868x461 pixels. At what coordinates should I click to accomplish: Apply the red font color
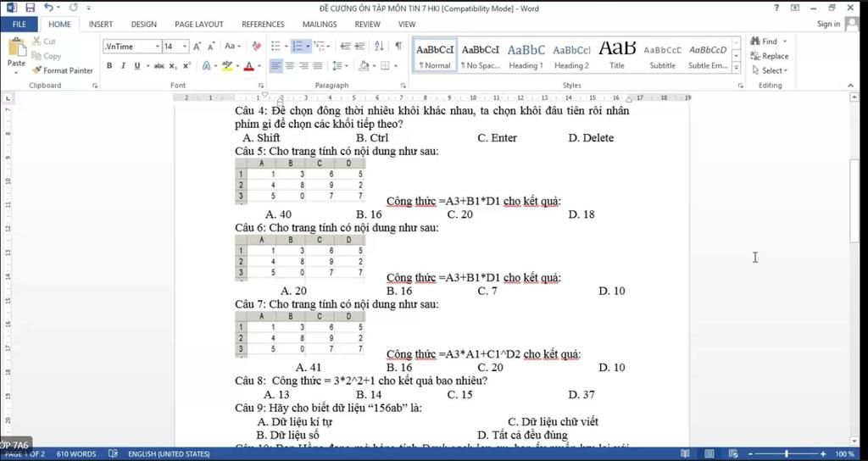pyautogui.click(x=248, y=66)
